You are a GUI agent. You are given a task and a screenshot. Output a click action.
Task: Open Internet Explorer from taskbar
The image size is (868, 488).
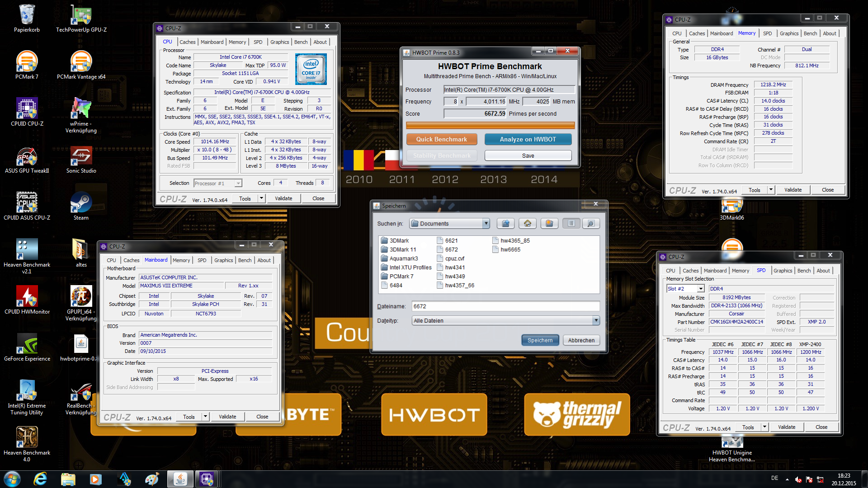(40, 479)
